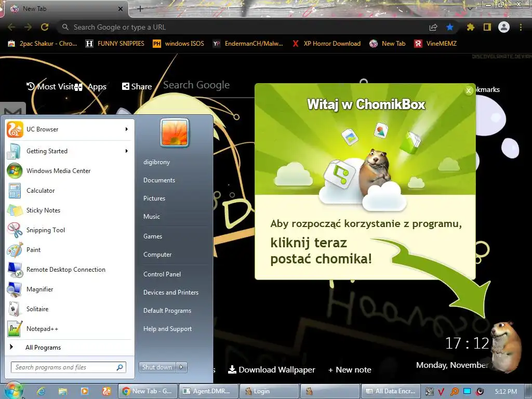Open UC Browser from Start menu
Screen dimensions: 532x399
click(x=69, y=129)
